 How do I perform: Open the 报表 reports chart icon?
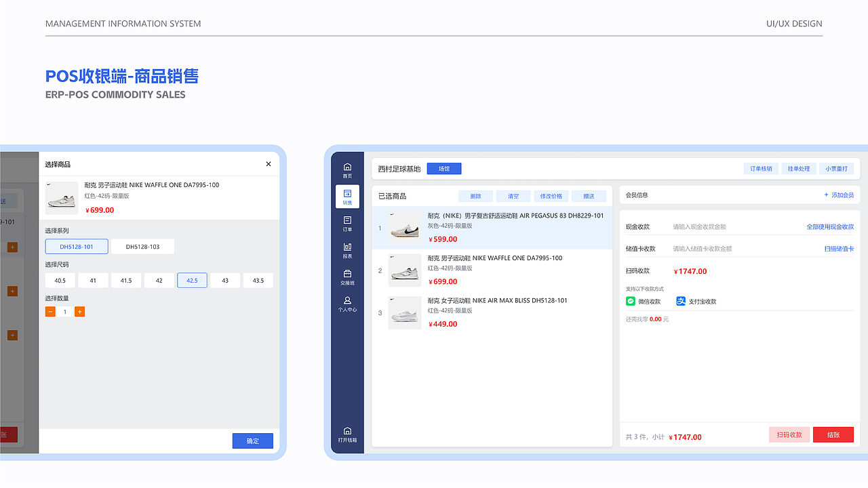coord(348,247)
